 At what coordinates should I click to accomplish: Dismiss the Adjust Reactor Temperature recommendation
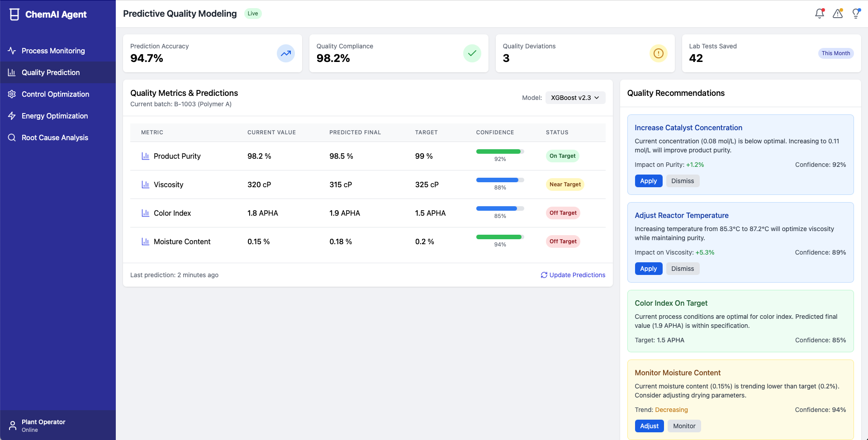(683, 269)
